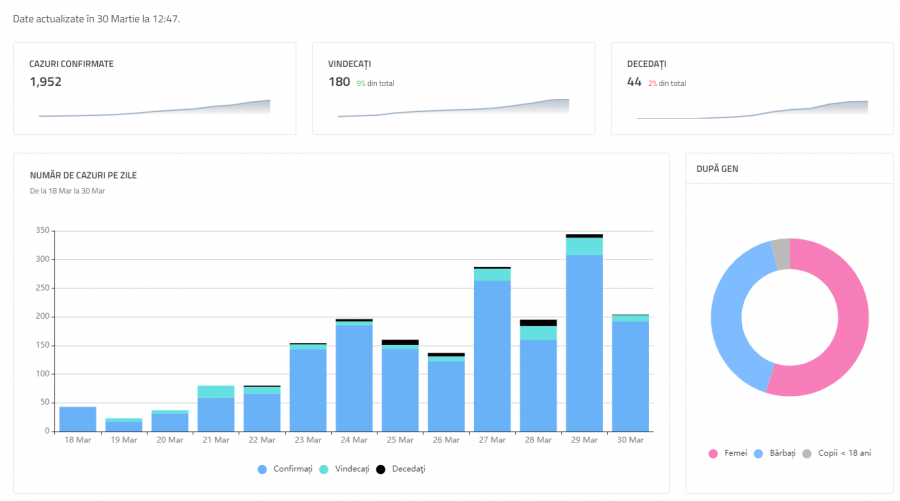Viewport: 900px width, 501px height.
Task: Select the 30 Mar bar in the chart
Action: tap(630, 376)
